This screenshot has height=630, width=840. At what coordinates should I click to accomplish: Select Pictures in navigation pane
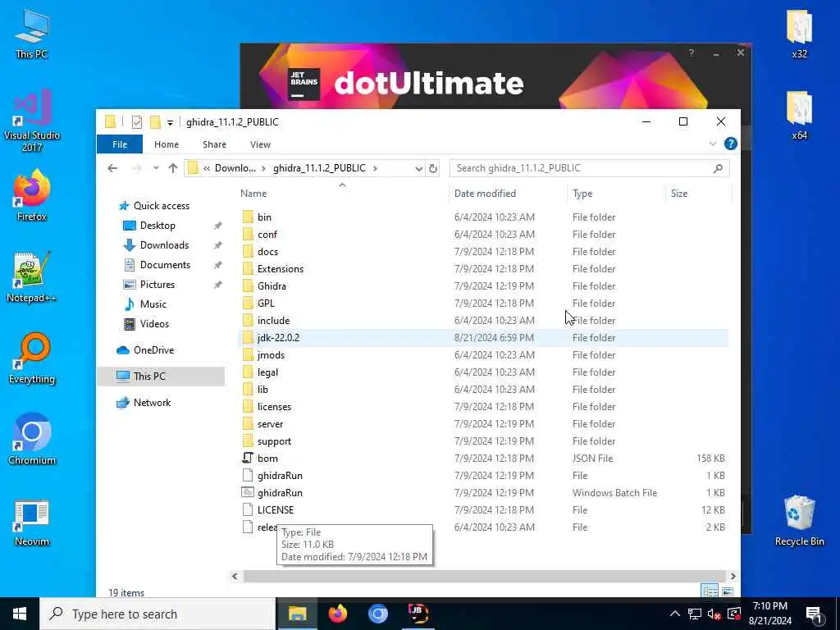[157, 285]
